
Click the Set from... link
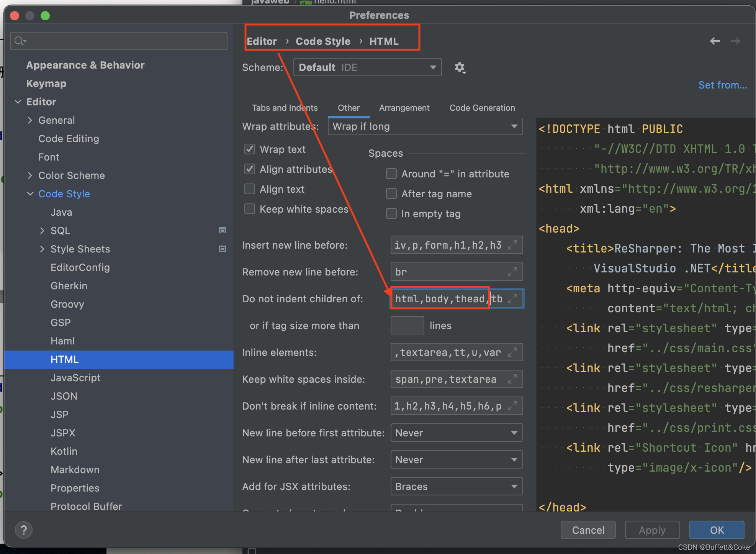point(722,85)
